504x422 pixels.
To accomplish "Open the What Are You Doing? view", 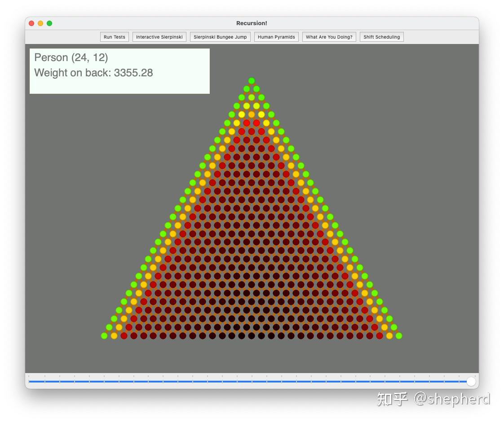I will (329, 37).
